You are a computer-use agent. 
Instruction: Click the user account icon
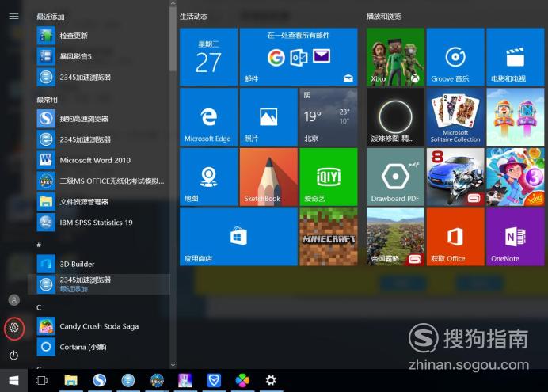click(14, 300)
